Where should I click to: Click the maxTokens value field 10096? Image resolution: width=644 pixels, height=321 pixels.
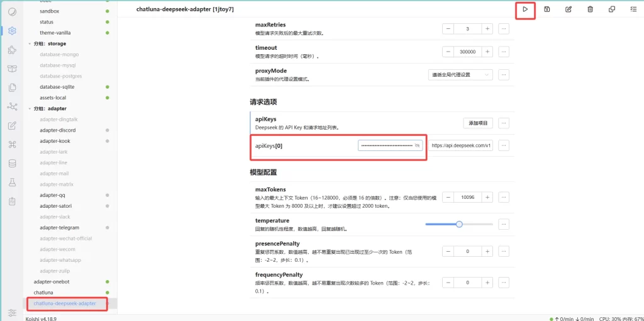coord(468,197)
